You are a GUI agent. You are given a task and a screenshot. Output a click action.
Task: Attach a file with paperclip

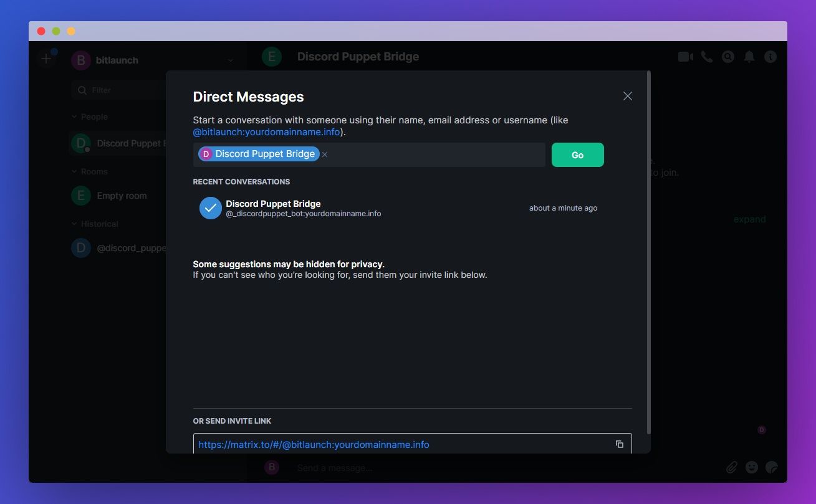[x=732, y=467]
